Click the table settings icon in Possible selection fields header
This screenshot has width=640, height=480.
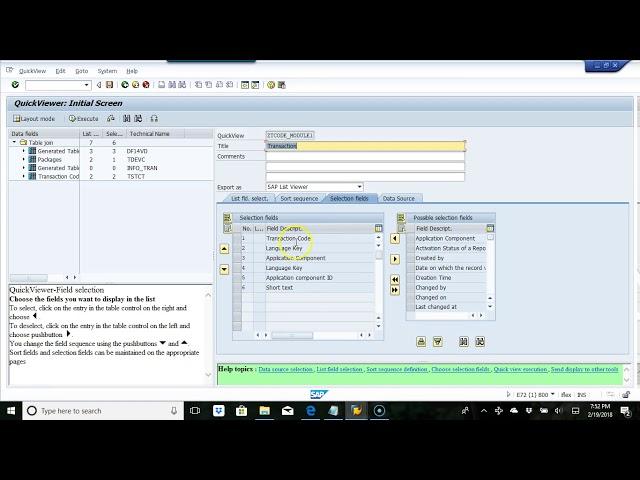tap(490, 228)
